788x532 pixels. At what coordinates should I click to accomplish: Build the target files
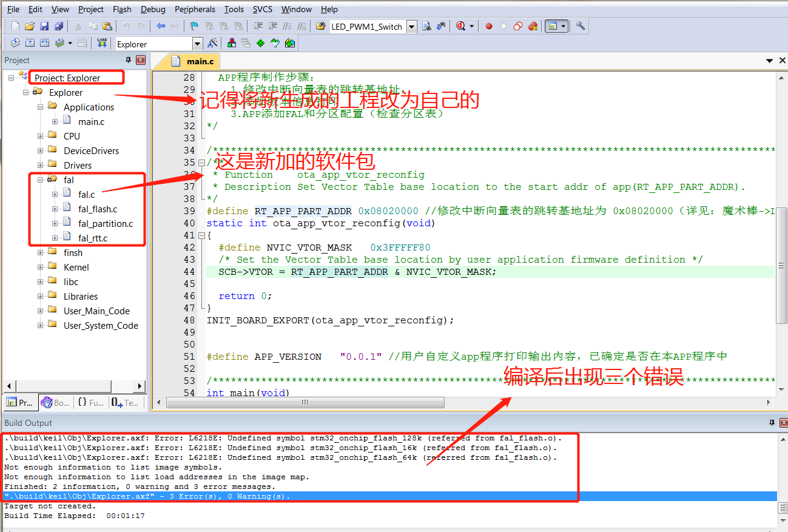click(30, 44)
